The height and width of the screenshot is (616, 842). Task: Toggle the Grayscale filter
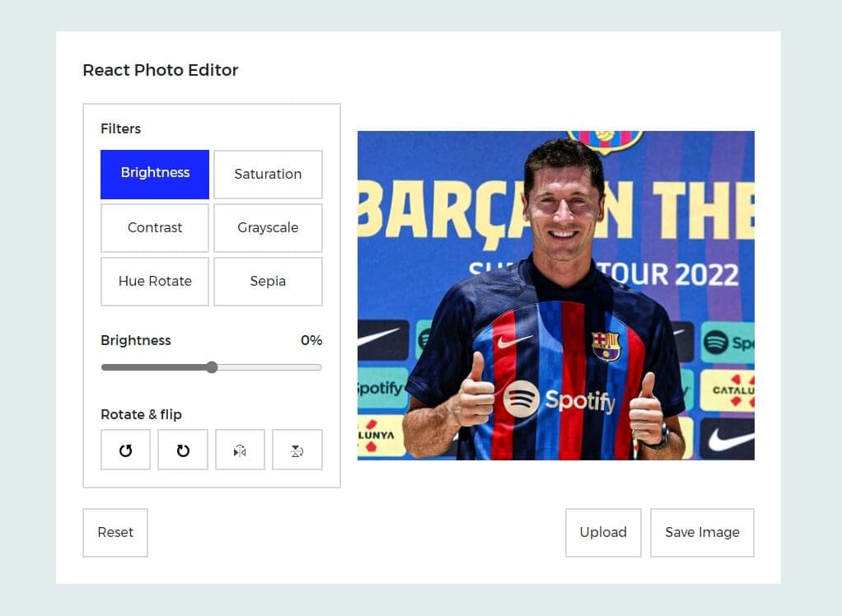268,227
